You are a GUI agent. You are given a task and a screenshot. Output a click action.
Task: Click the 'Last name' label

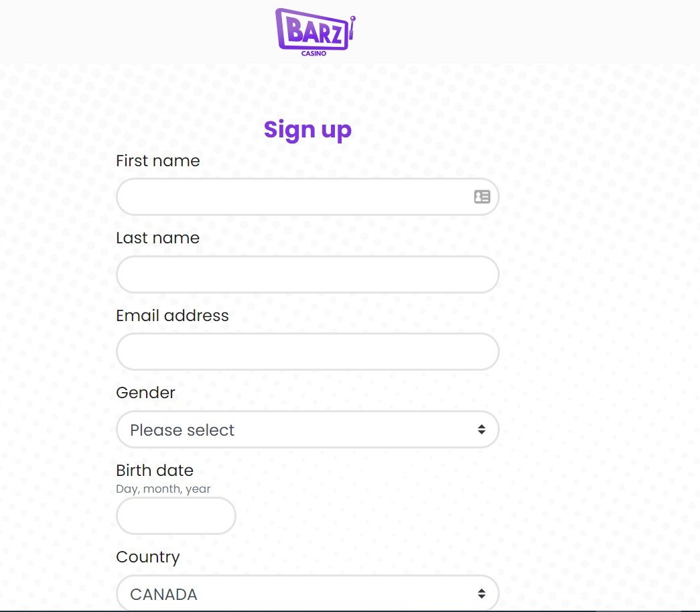click(158, 238)
